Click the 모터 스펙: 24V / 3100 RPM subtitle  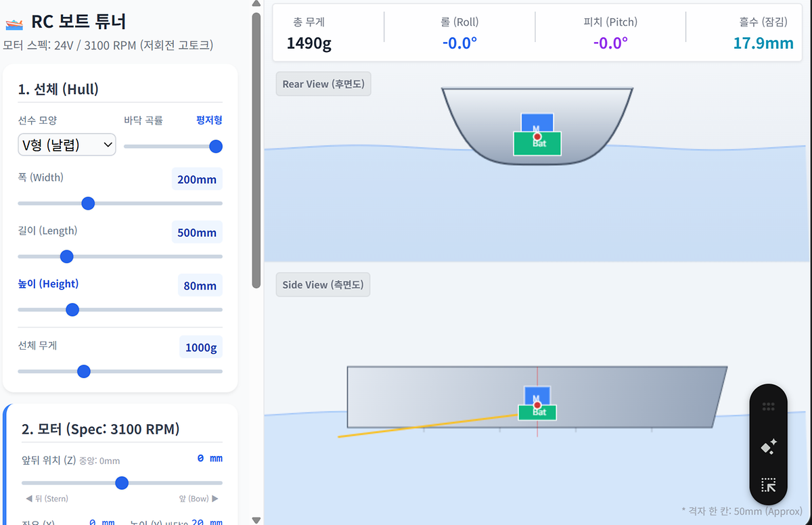(108, 45)
